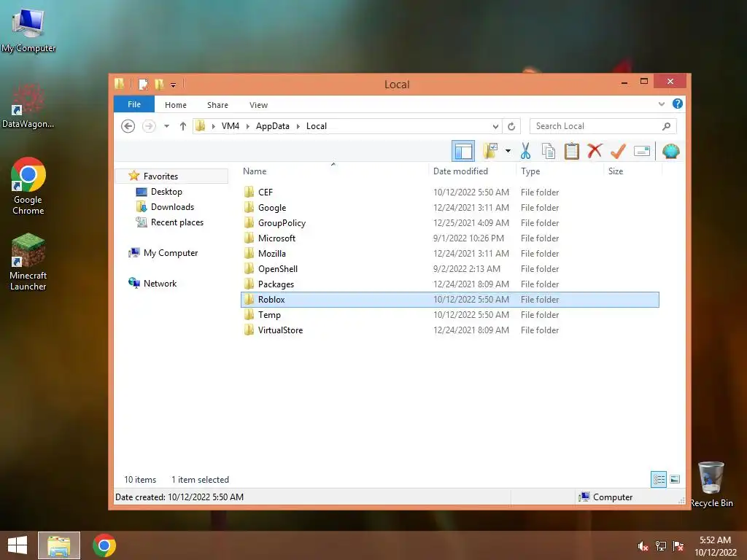
Task: Click the Back navigation arrow
Action: pyautogui.click(x=128, y=126)
